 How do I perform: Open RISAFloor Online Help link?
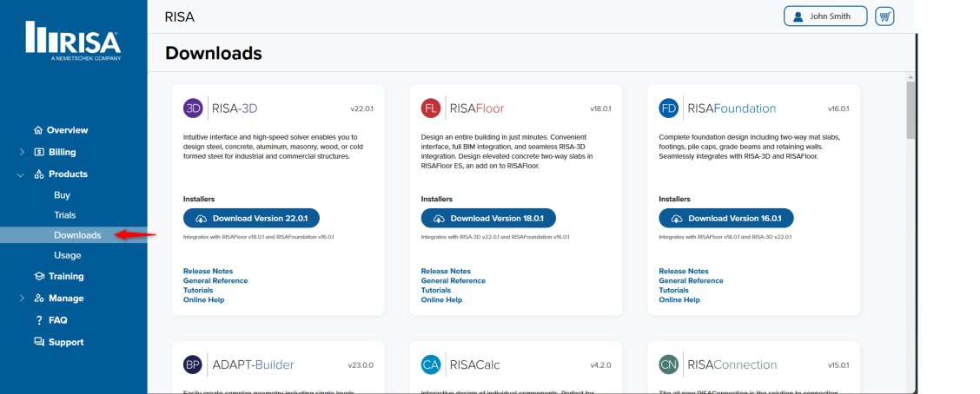pos(441,300)
